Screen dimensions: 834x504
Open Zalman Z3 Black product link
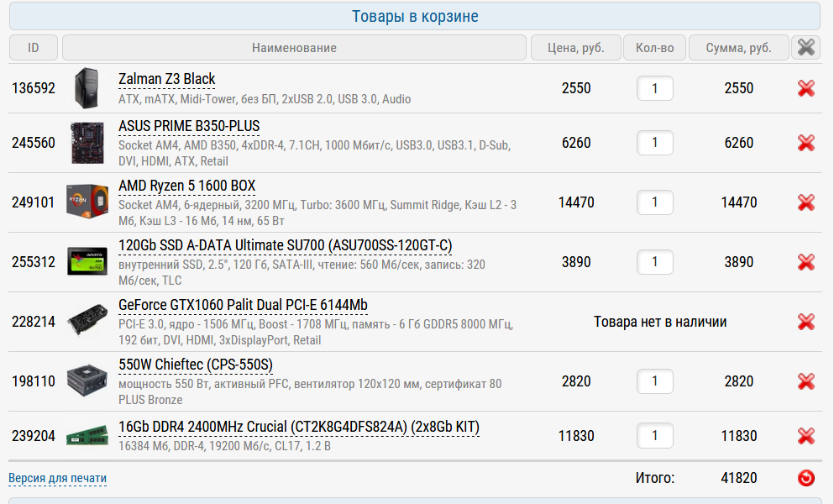tap(166, 79)
